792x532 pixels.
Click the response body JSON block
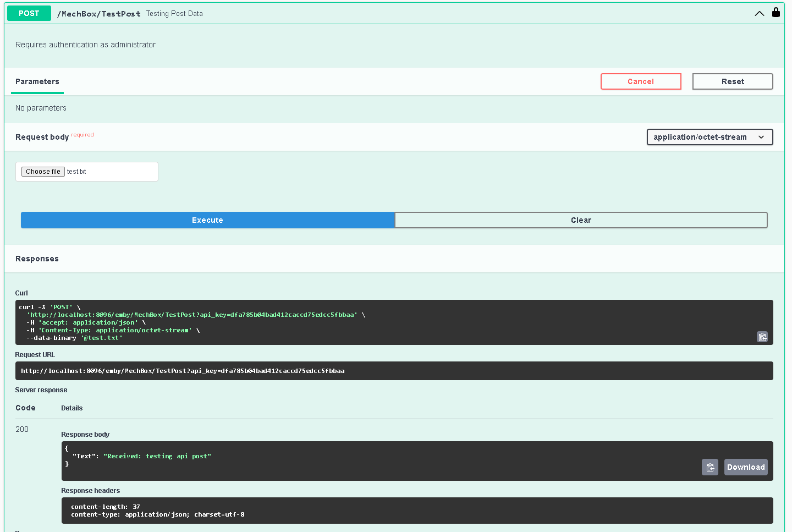[358, 460]
